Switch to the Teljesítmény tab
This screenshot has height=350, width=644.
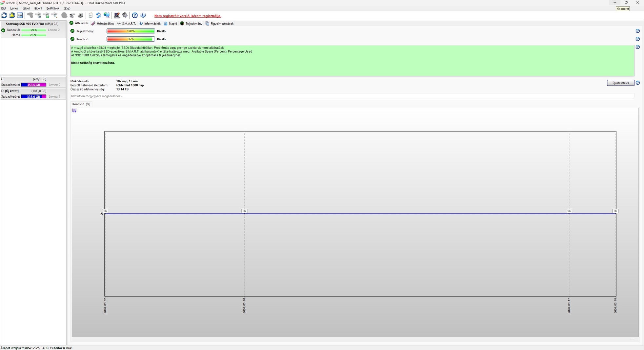click(x=191, y=24)
